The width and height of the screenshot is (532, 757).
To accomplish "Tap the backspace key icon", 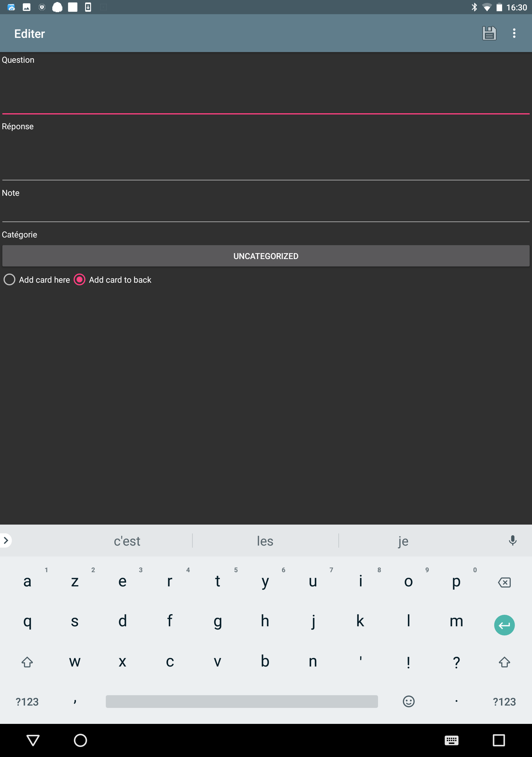I will [x=504, y=582].
